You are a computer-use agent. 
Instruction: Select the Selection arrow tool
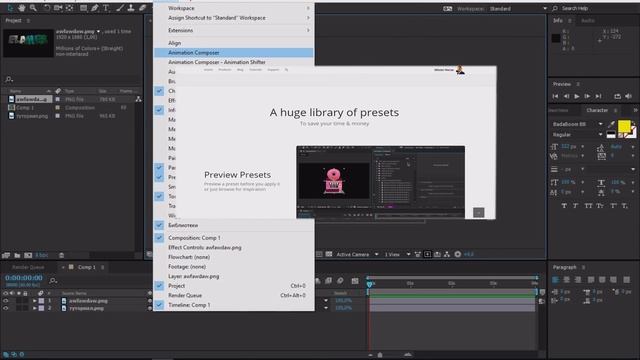[x=10, y=8]
